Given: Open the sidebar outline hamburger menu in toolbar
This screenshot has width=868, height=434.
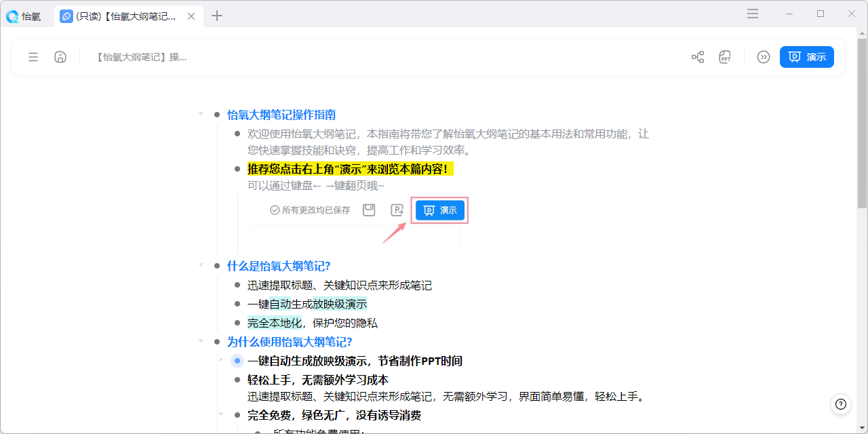Looking at the screenshot, I should pos(33,57).
